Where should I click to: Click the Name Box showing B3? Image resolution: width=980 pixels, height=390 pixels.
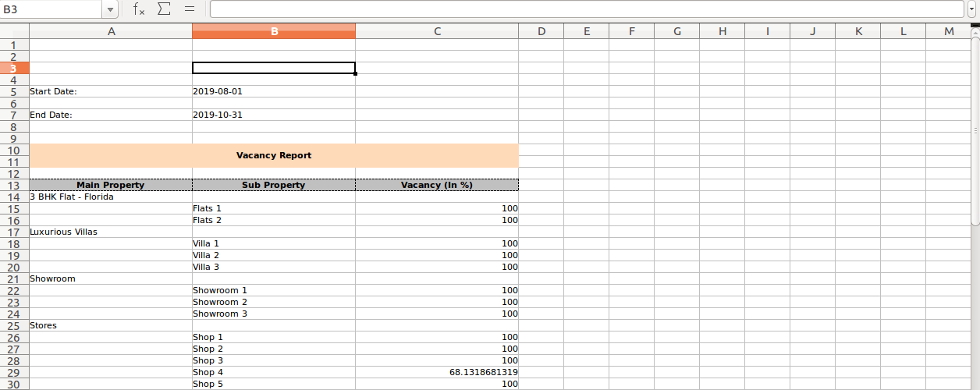coord(51,9)
